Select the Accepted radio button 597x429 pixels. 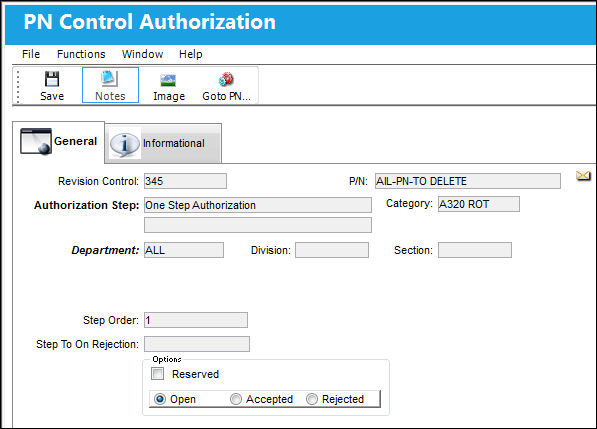pyautogui.click(x=236, y=399)
